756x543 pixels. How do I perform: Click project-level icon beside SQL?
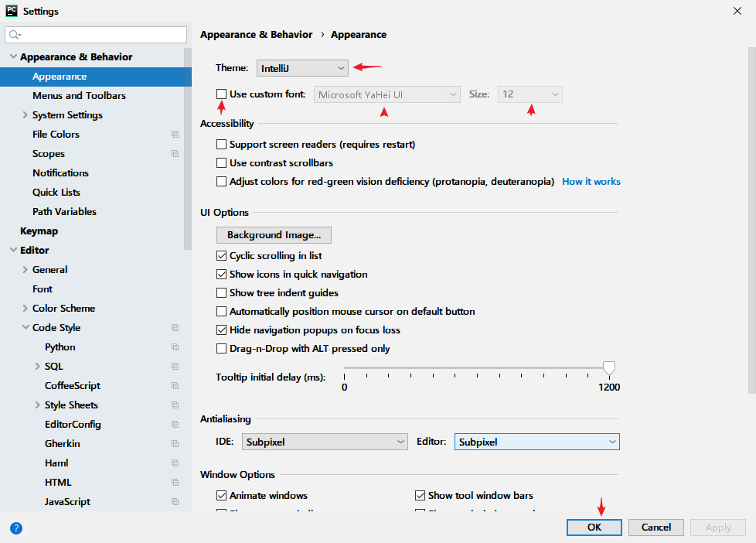pyautogui.click(x=175, y=367)
